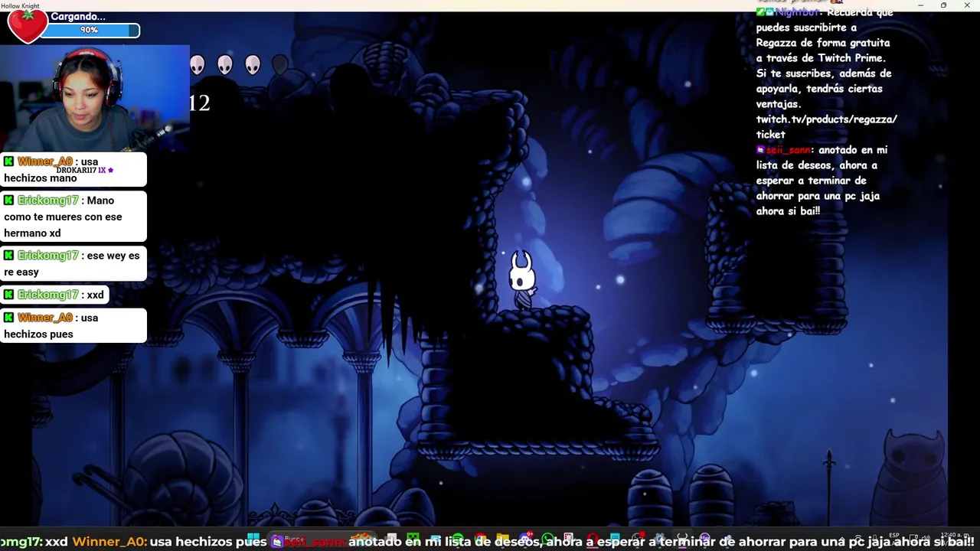Click Kick badge on 'usa hechizos mano' message
The image size is (980, 551).
tap(8, 161)
